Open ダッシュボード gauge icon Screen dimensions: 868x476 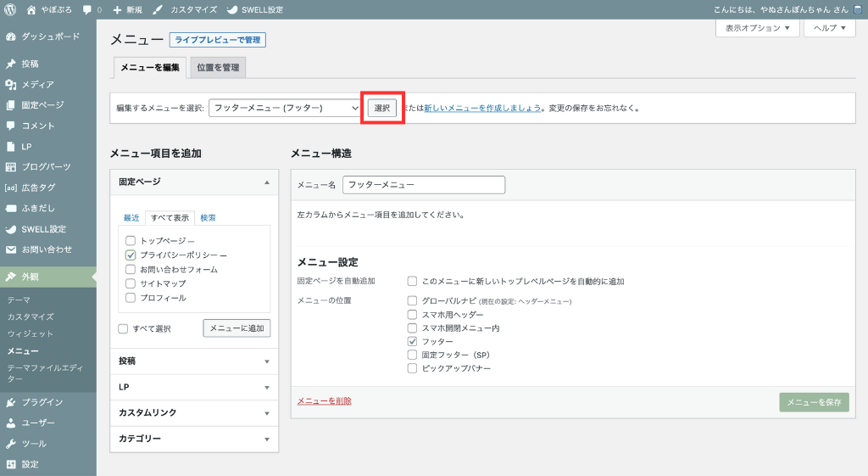10,36
